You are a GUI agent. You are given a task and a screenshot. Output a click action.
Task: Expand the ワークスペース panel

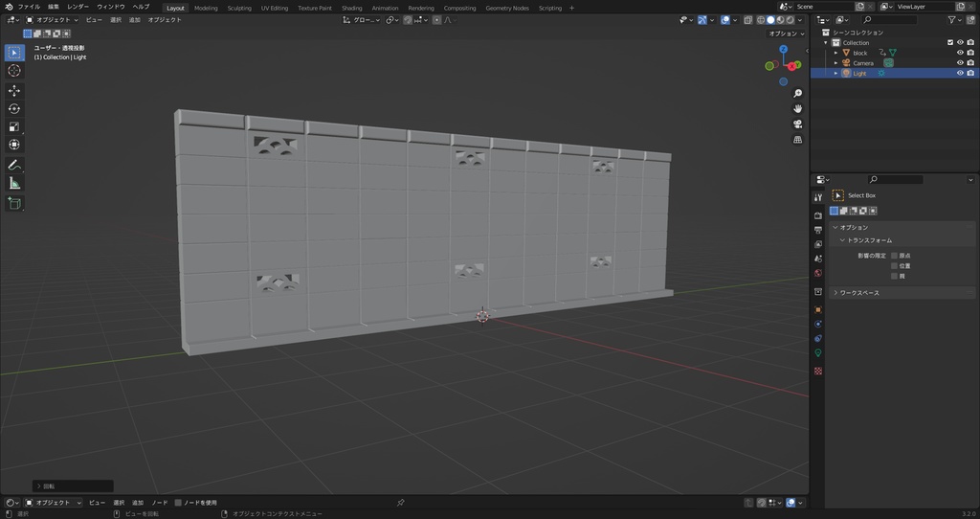tap(903, 293)
